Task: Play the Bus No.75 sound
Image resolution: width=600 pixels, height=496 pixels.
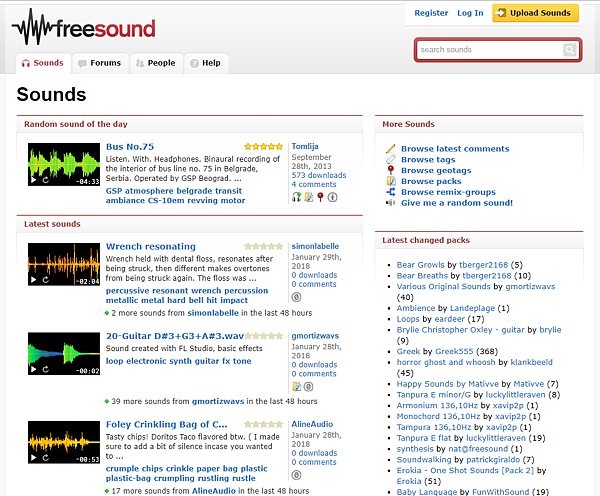Action: (x=34, y=179)
